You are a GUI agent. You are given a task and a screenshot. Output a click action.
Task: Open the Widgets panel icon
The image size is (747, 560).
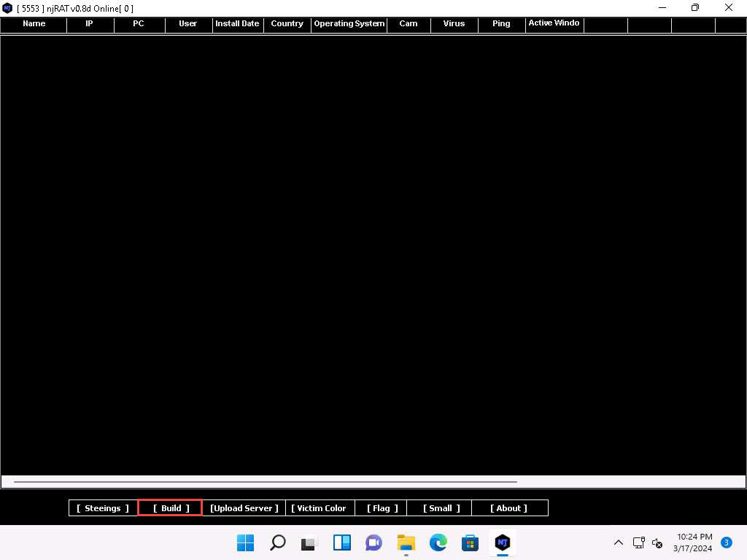click(342, 542)
